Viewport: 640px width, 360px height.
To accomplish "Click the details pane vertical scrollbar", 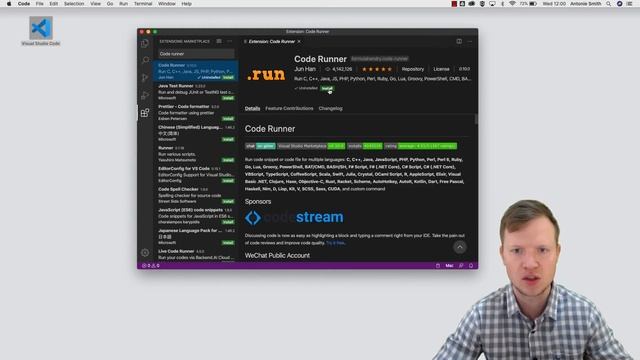I will [x=476, y=119].
